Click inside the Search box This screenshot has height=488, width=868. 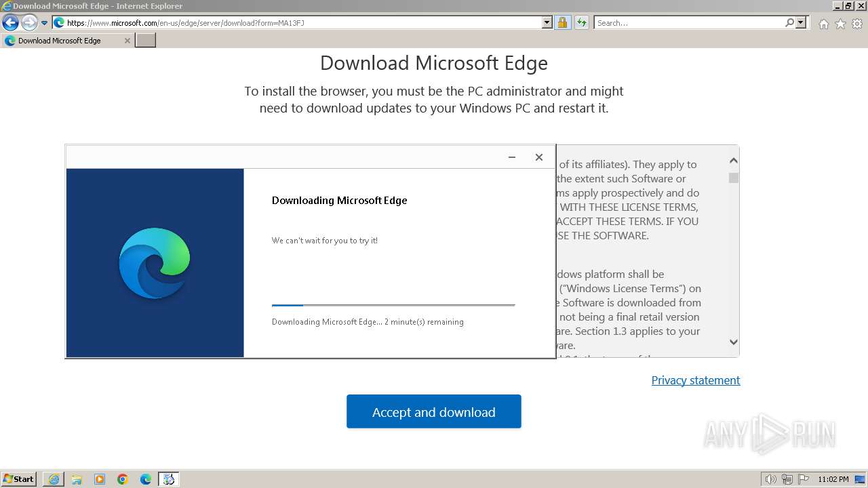(x=689, y=23)
